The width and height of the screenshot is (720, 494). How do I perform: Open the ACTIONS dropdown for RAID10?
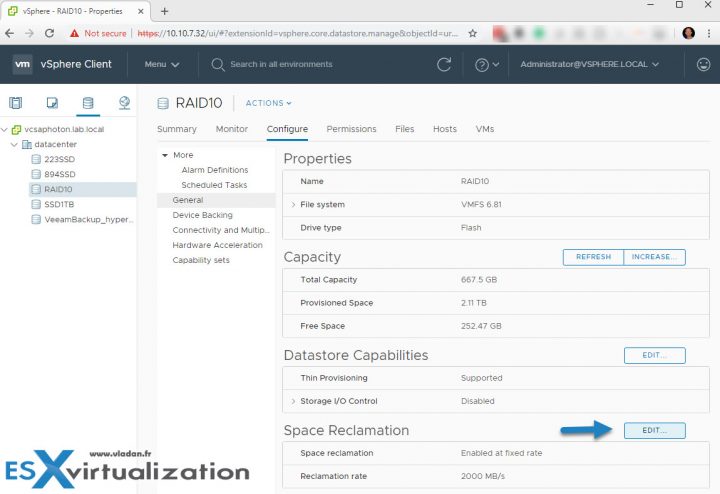pos(269,103)
